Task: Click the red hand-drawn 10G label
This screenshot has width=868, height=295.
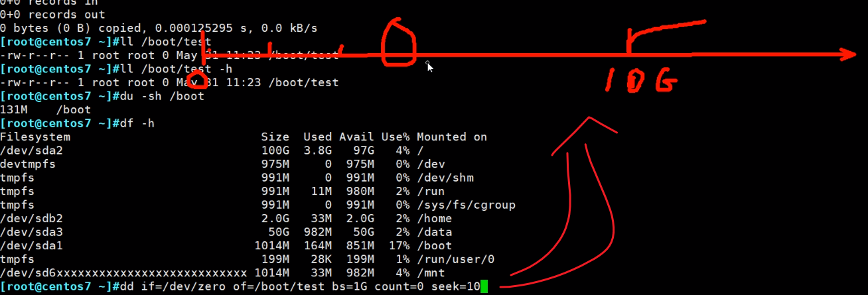Action: 640,81
